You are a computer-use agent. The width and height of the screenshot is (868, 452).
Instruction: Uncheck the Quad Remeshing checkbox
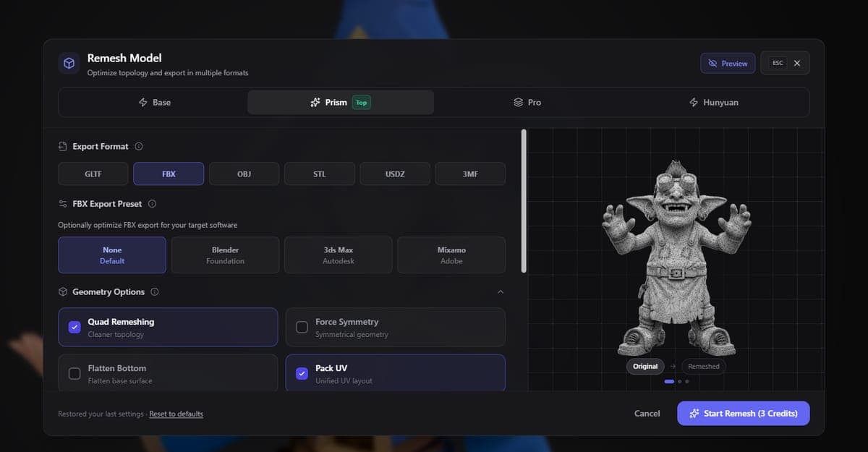tap(75, 328)
